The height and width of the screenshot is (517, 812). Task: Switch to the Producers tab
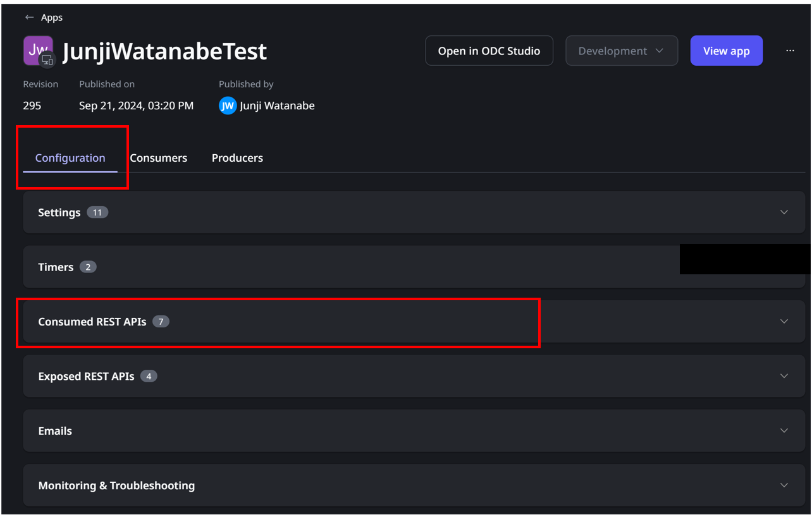tap(237, 157)
